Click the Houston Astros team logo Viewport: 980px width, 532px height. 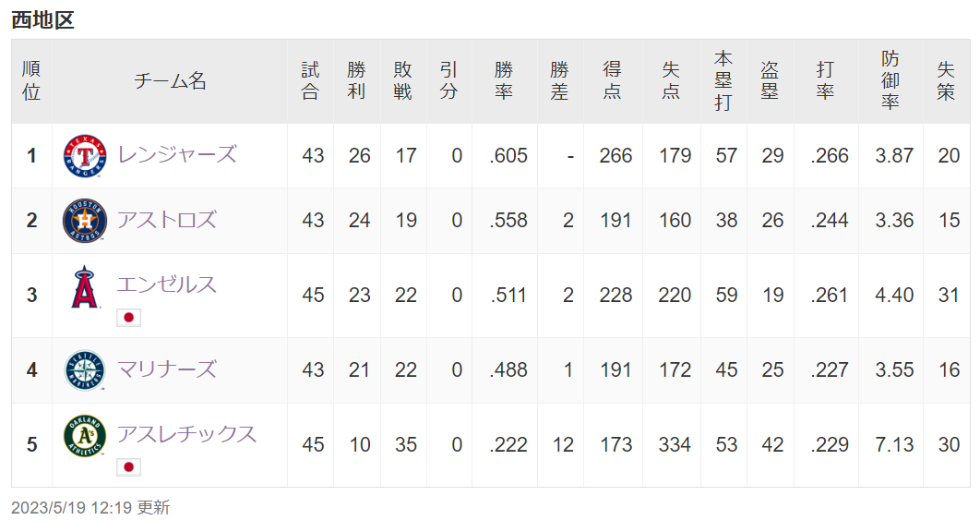tap(85, 221)
